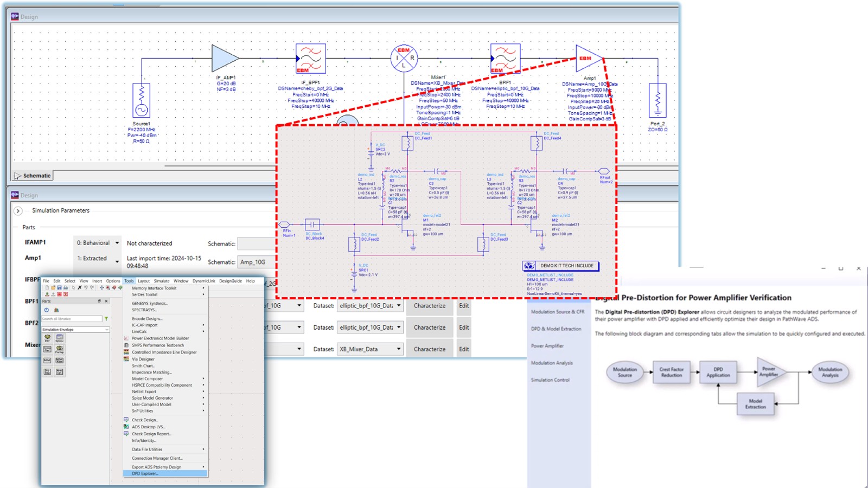Expand the Data File Utilities submenu

click(165, 450)
